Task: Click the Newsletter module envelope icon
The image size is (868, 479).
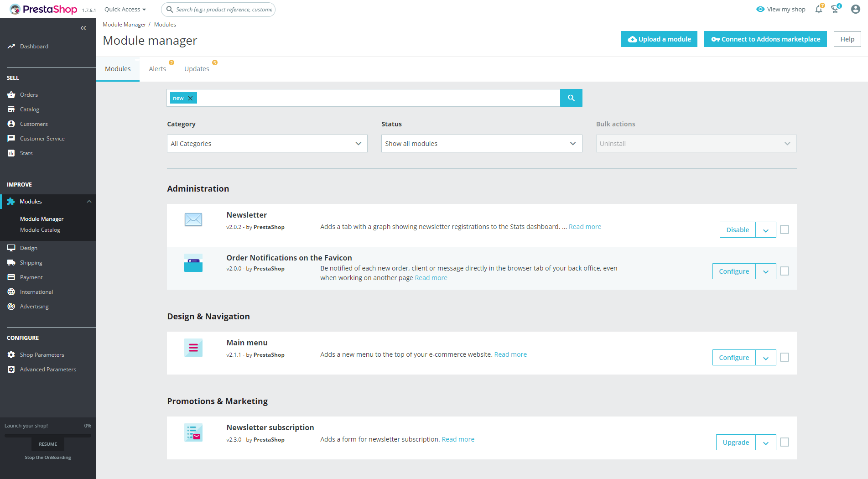Action: coord(193,219)
